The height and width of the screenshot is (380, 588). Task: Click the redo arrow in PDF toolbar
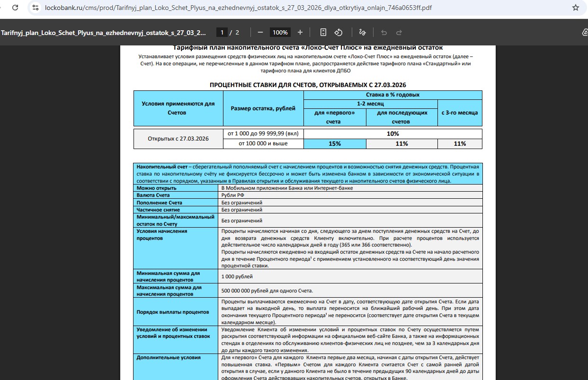[399, 32]
